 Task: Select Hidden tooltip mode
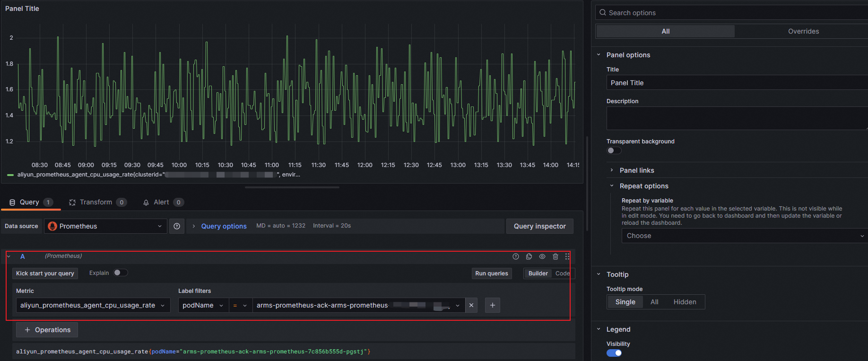685,302
